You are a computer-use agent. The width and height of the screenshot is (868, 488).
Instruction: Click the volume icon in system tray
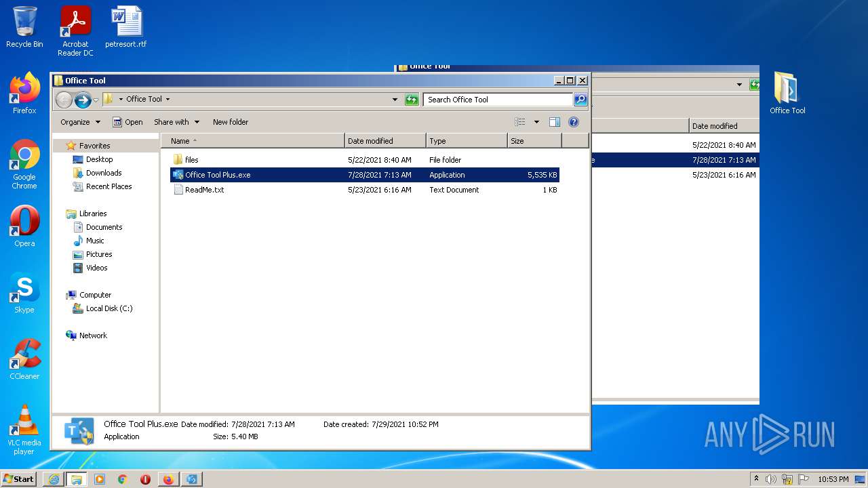(x=771, y=479)
